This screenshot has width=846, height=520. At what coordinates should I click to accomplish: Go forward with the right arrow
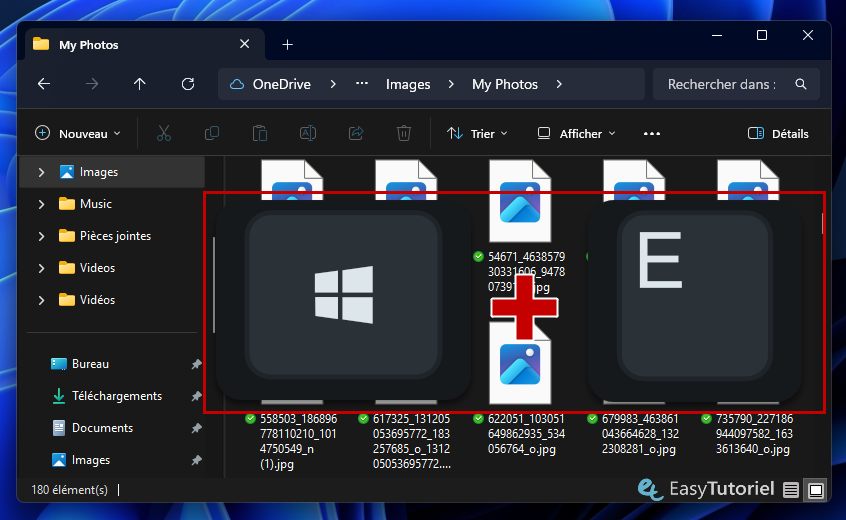pos(92,84)
